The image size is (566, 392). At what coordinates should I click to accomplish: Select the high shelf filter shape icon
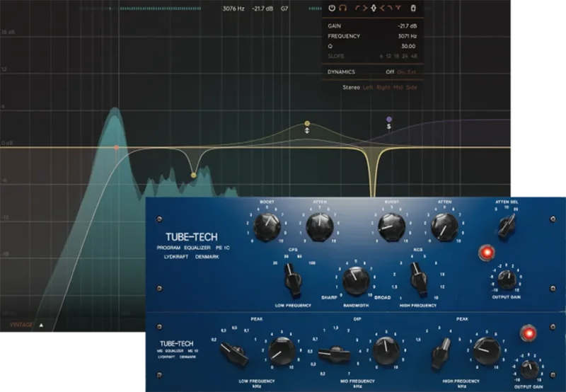[x=382, y=8]
